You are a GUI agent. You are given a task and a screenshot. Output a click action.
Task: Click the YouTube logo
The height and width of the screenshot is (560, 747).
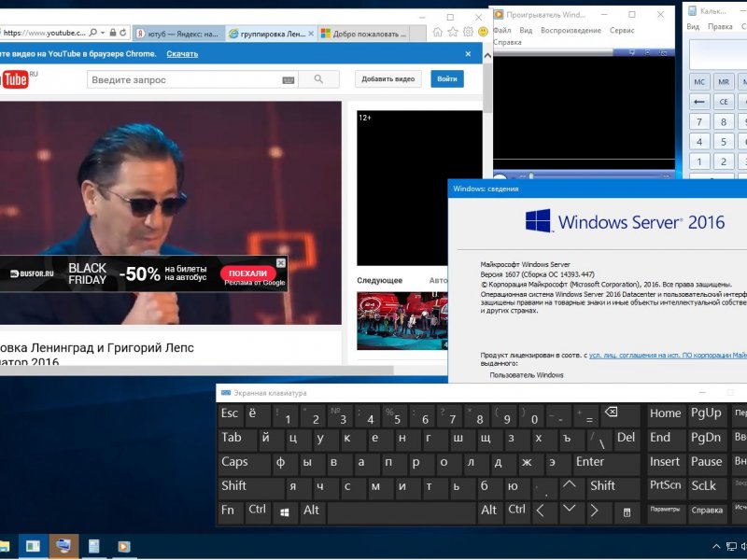tap(14, 79)
